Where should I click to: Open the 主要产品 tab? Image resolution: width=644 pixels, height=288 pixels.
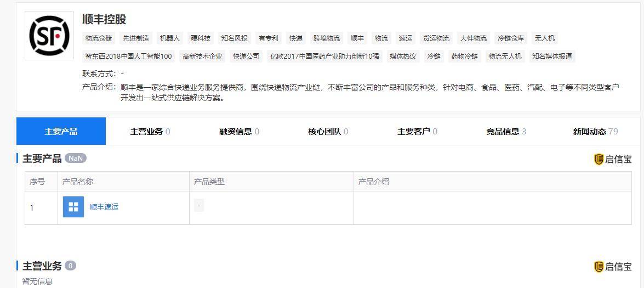[x=61, y=132]
